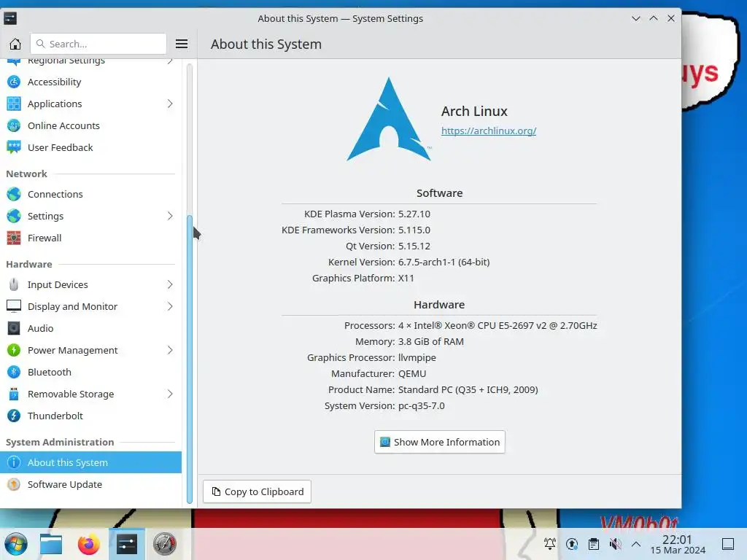
Task: Click the show desktop button
Action: click(728, 544)
